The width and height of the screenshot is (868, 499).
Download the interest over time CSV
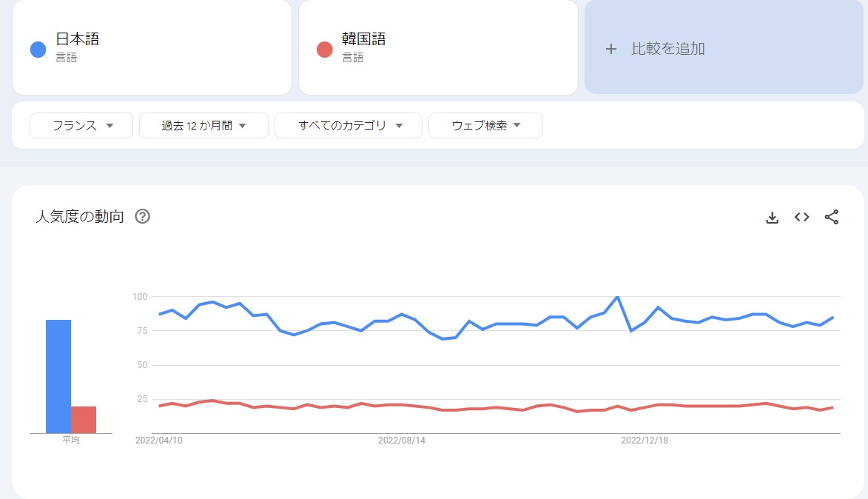point(773,217)
